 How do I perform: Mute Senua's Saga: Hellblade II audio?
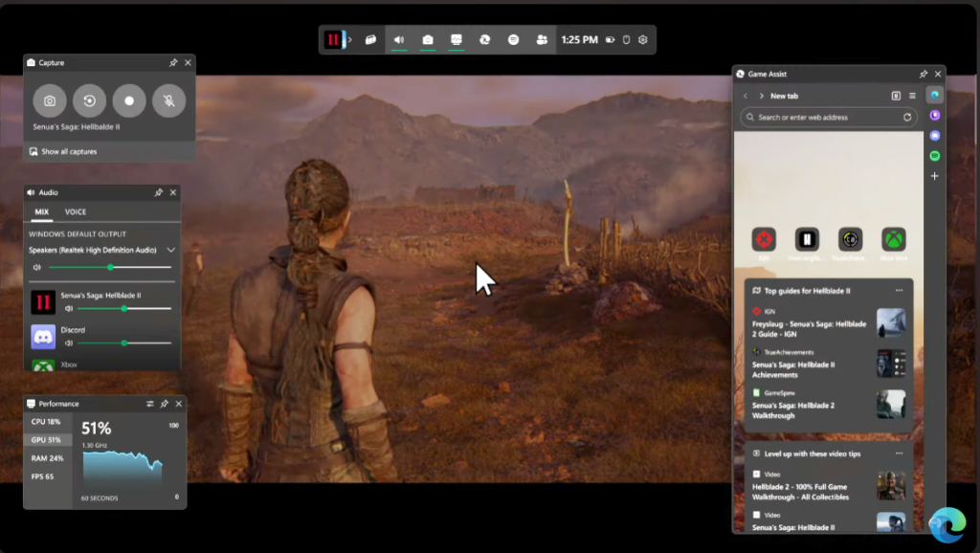point(69,309)
